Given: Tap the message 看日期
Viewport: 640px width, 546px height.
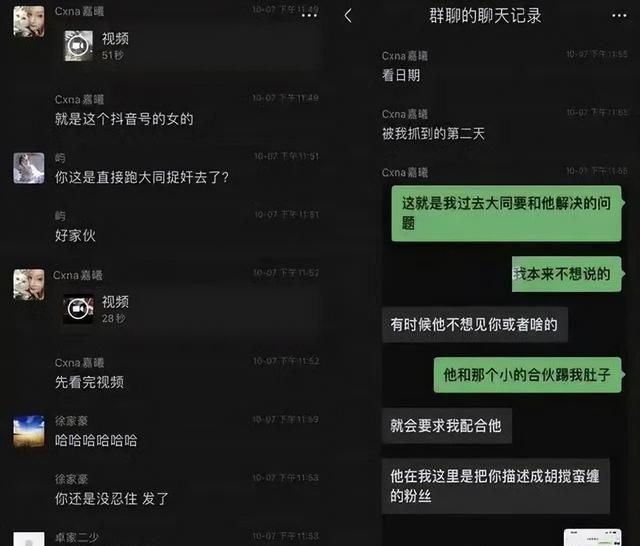Looking at the screenshot, I should (401, 75).
